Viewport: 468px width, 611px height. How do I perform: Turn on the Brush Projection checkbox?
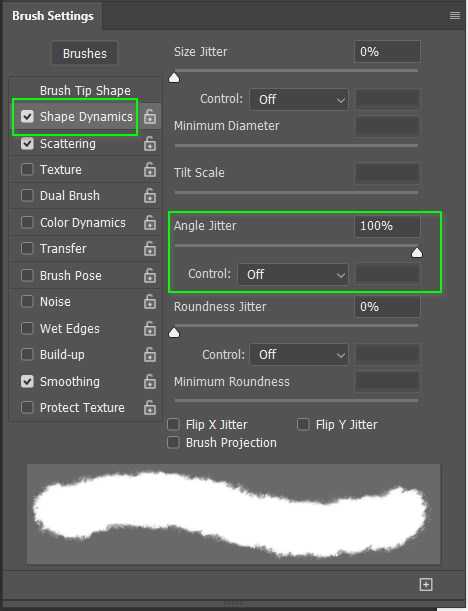tap(173, 443)
